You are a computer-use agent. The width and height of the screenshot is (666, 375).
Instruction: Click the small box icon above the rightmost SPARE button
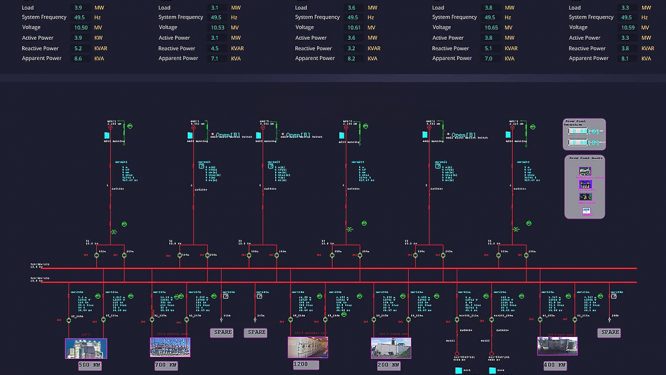click(614, 296)
